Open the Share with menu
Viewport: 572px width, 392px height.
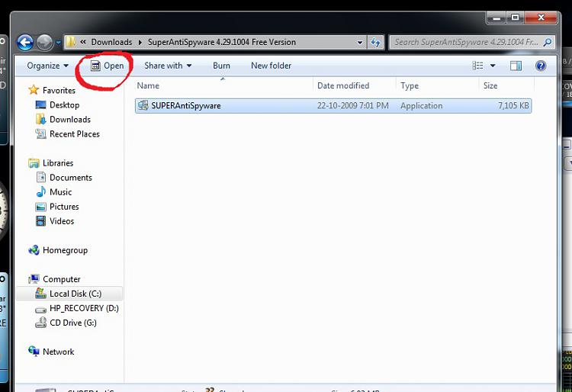coord(168,66)
